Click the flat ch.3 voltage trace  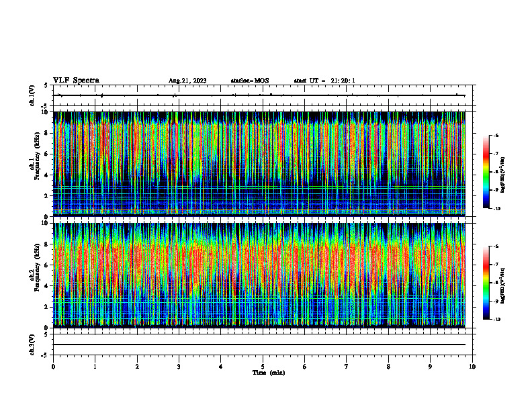pos(259,345)
